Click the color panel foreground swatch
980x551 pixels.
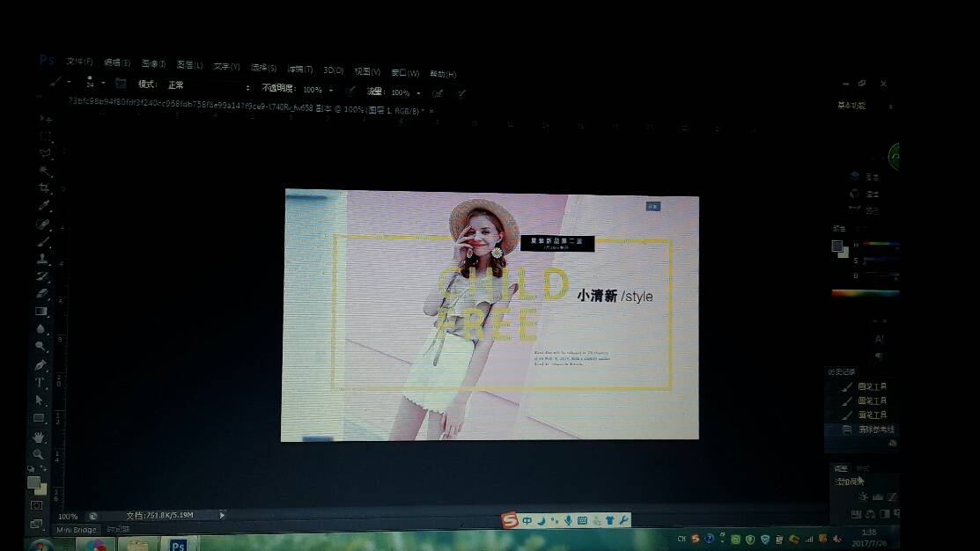click(x=836, y=246)
